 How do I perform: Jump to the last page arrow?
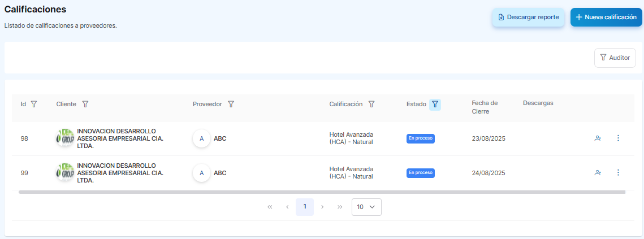(x=340, y=207)
